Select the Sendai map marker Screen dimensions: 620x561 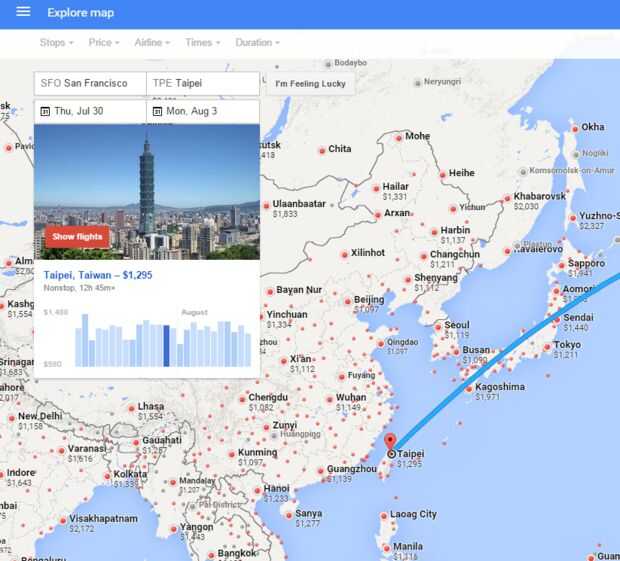coord(557,320)
